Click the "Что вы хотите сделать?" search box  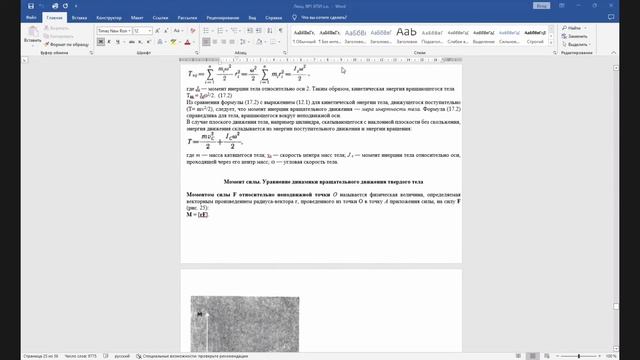click(x=324, y=18)
